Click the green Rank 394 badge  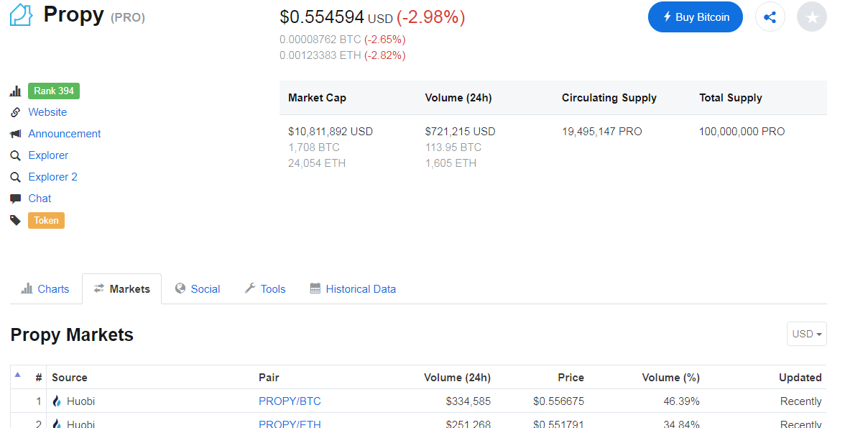click(54, 91)
